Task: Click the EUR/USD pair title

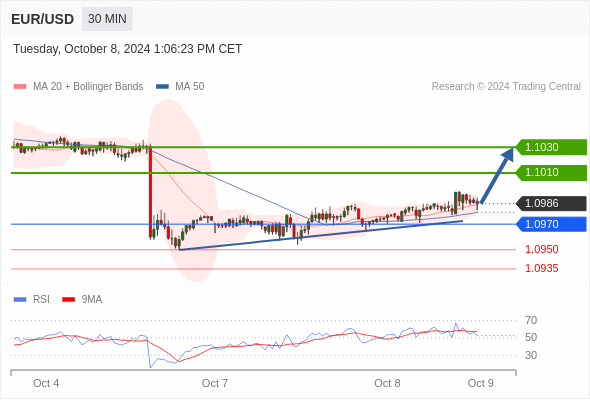Action: pyautogui.click(x=43, y=19)
